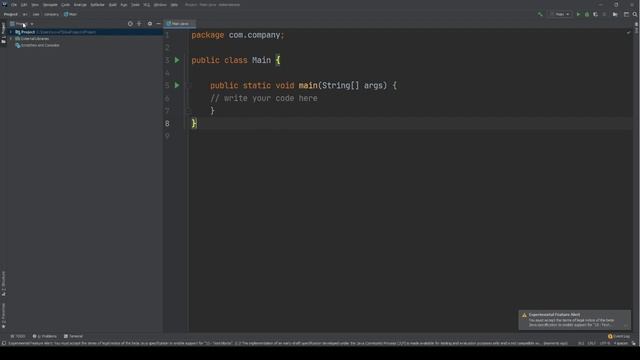
Task: Open the Terminal tool window tab
Action: coord(73,336)
